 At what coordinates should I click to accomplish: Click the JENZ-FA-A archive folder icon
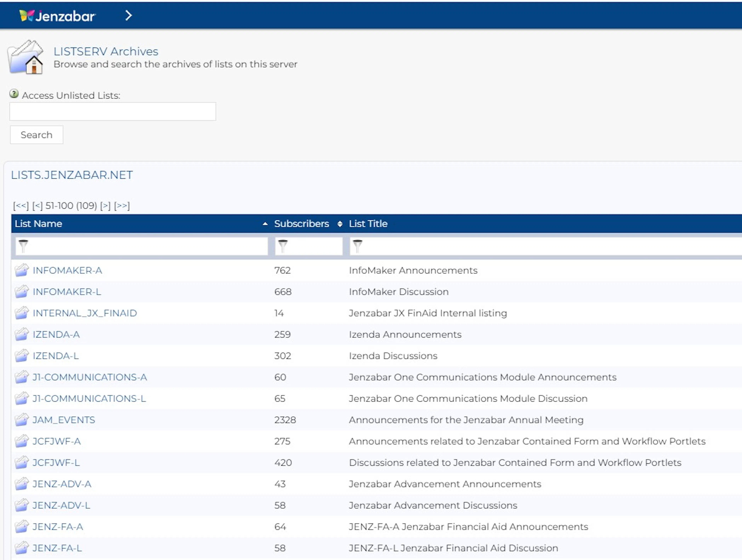coord(22,526)
